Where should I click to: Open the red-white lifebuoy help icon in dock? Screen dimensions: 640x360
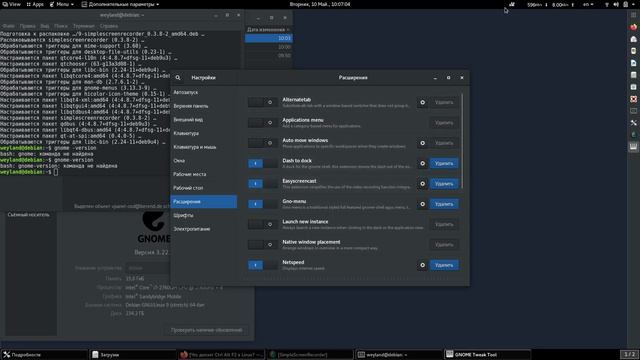[633, 99]
